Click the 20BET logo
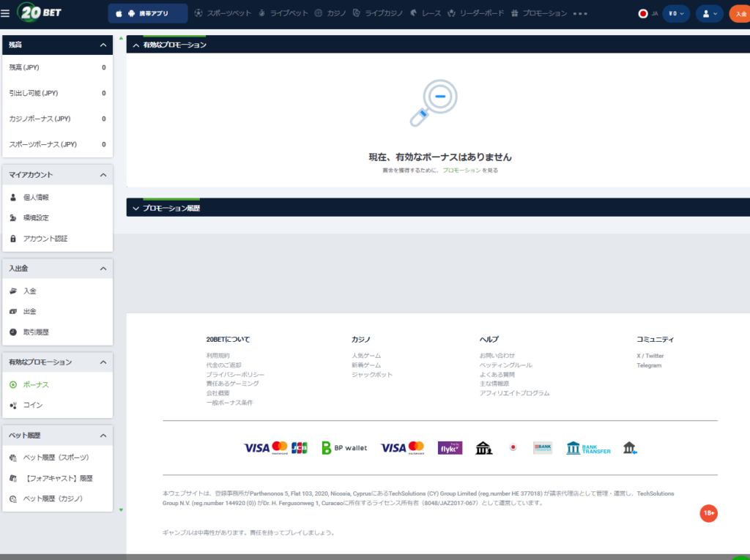Screen dimensions: 750x560 tap(40, 12)
